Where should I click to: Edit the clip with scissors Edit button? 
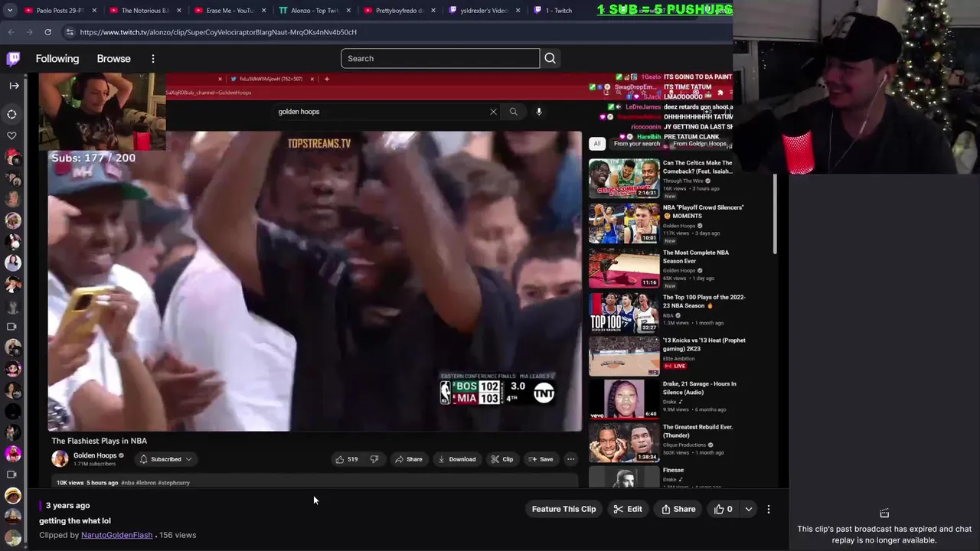628,509
